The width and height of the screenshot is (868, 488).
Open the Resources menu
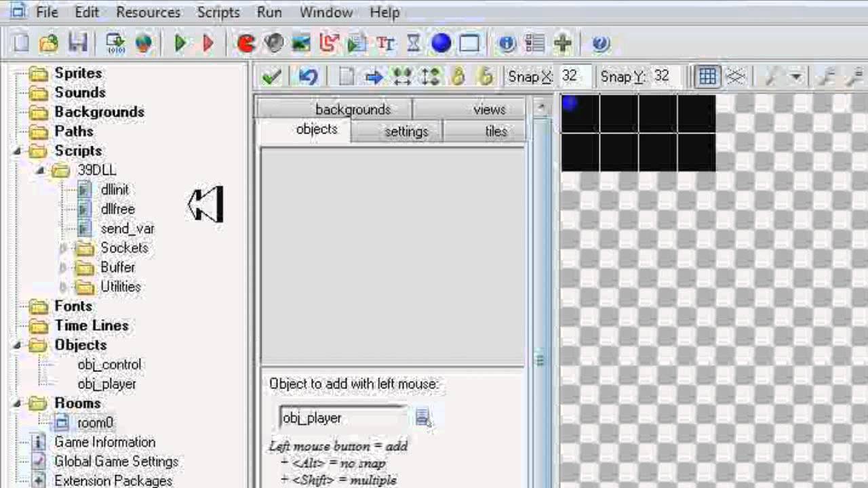(x=149, y=12)
